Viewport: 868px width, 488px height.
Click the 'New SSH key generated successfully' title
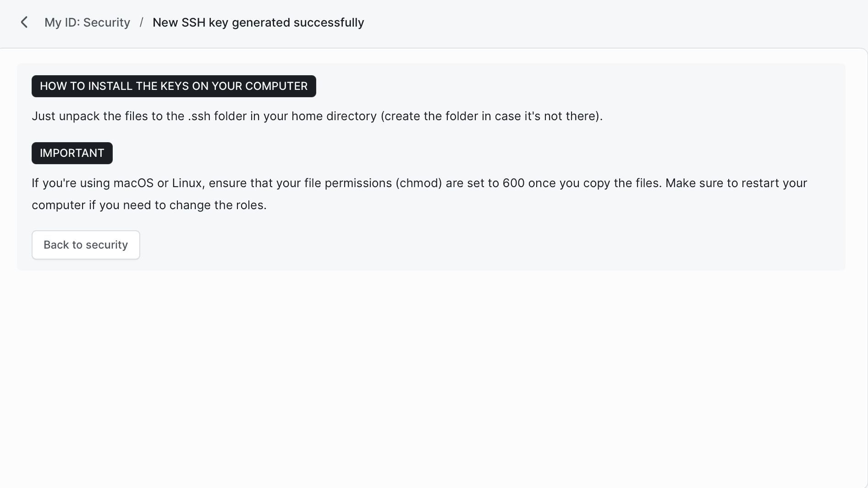tap(258, 22)
